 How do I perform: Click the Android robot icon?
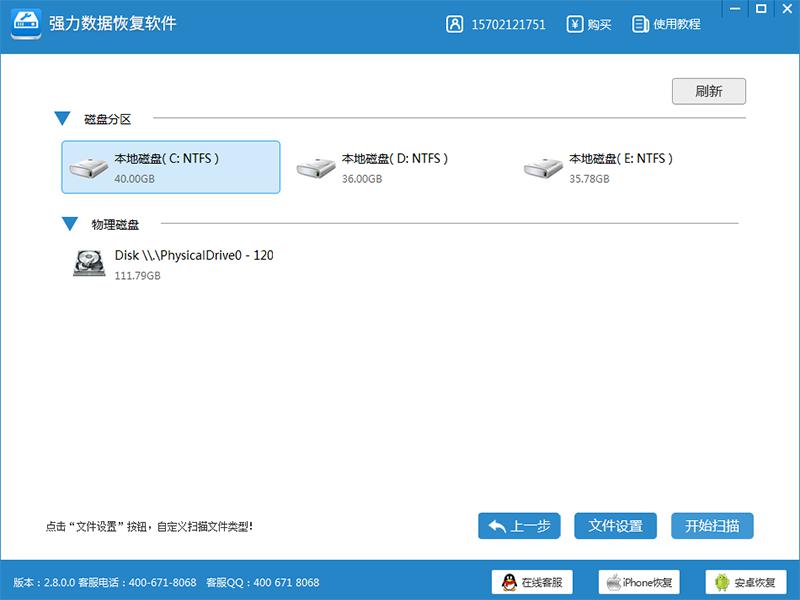[722, 582]
